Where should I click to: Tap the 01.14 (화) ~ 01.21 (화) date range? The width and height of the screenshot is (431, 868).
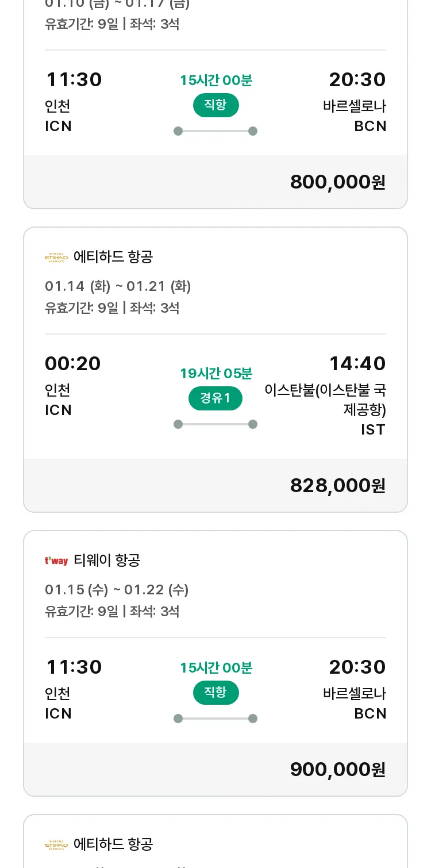point(118,286)
